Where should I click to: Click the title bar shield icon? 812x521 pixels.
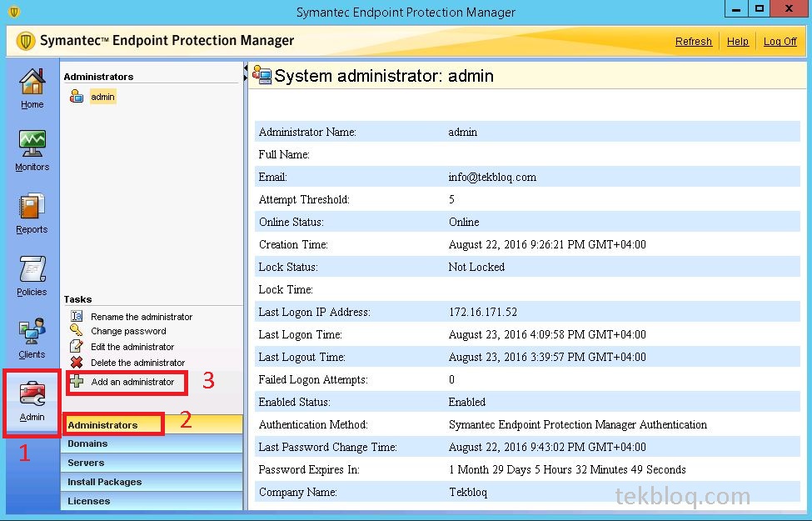tap(14, 12)
